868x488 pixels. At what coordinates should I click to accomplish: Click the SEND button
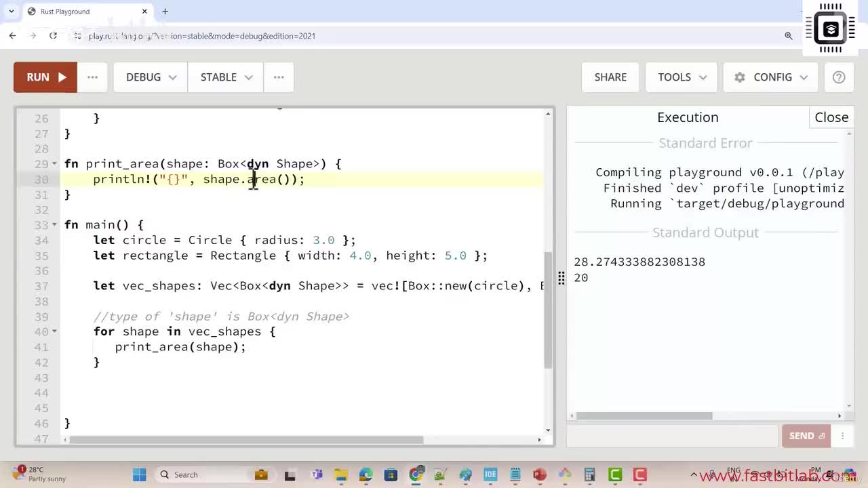tap(806, 436)
